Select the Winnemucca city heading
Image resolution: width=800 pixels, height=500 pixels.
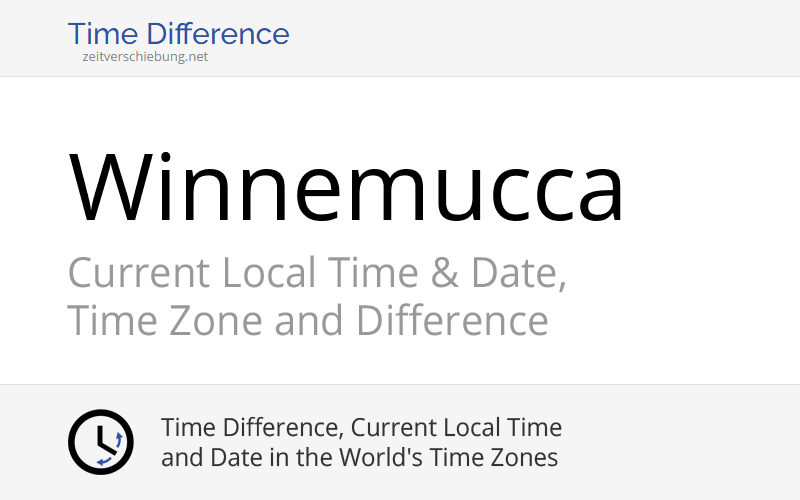coord(346,186)
